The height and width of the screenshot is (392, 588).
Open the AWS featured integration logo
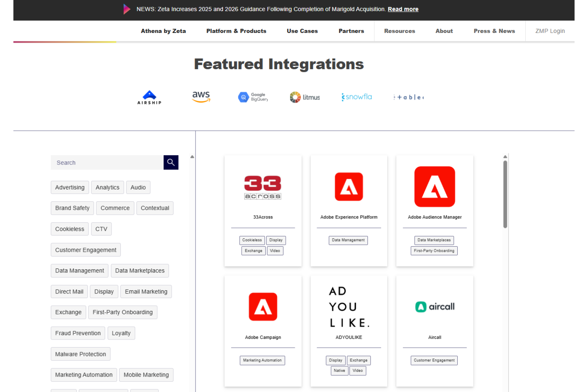201,97
